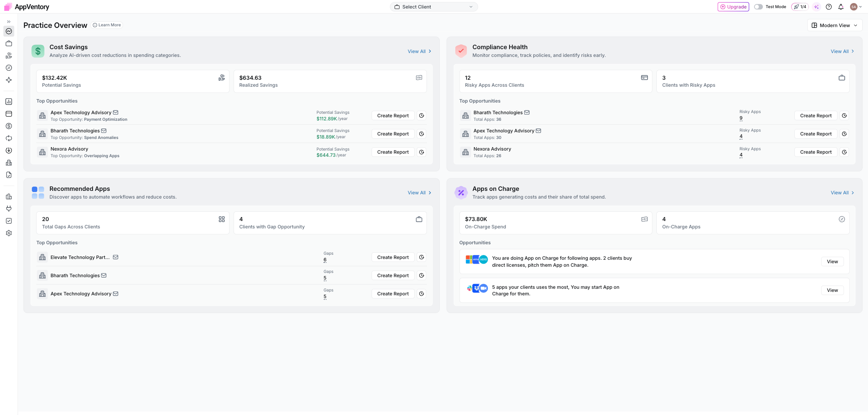Click the underlined 6 gaps count for Elevate
This screenshot has height=415, width=868.
tap(325, 260)
